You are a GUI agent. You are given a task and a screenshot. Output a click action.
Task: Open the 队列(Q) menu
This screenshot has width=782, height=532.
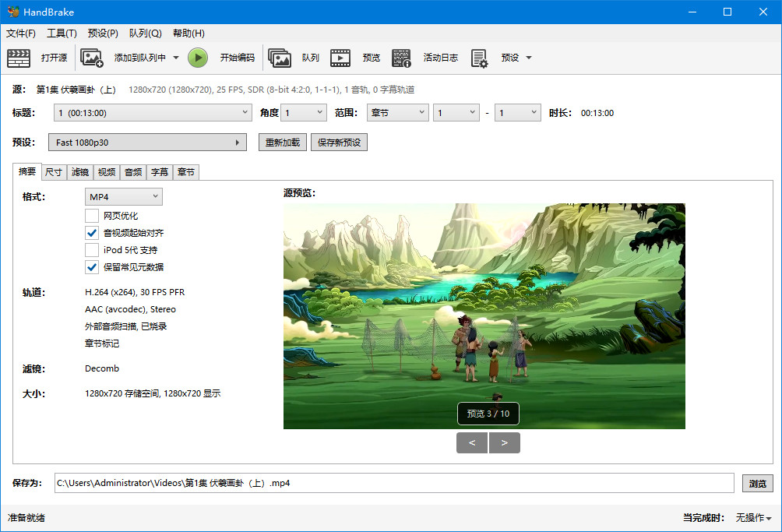[145, 33]
